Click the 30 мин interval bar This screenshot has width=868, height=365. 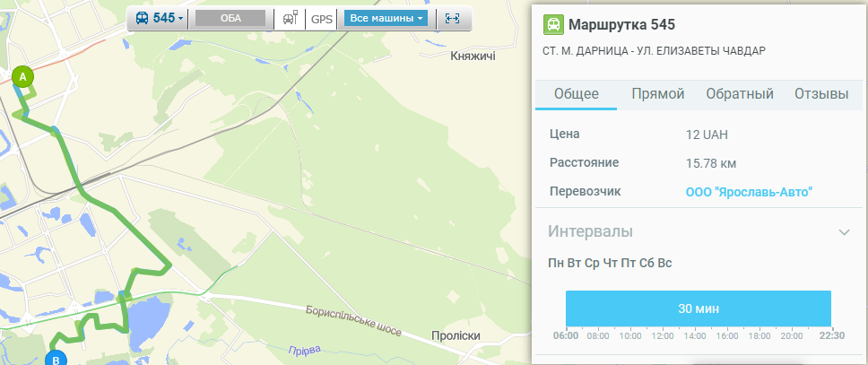point(699,309)
